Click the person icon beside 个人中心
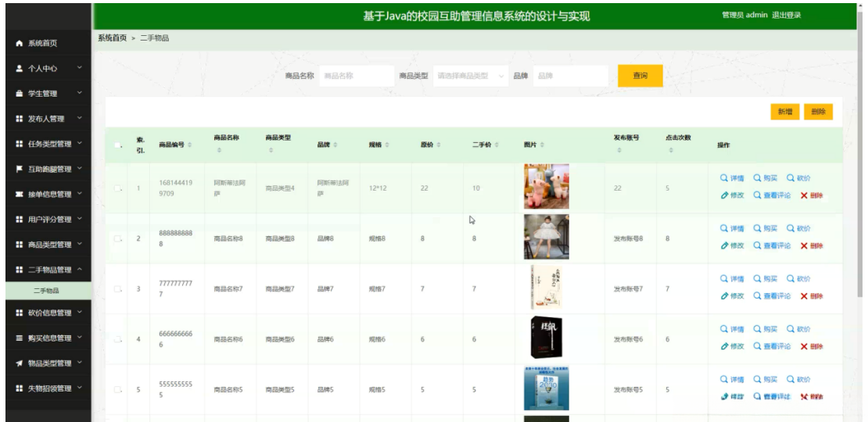This screenshot has width=868, height=422. [20, 69]
